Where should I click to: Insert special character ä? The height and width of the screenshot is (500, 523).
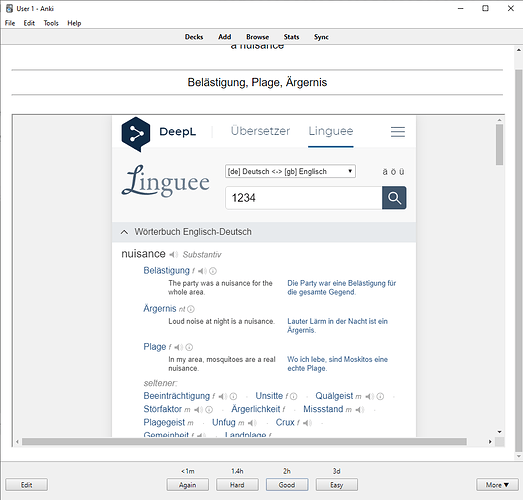(x=385, y=172)
